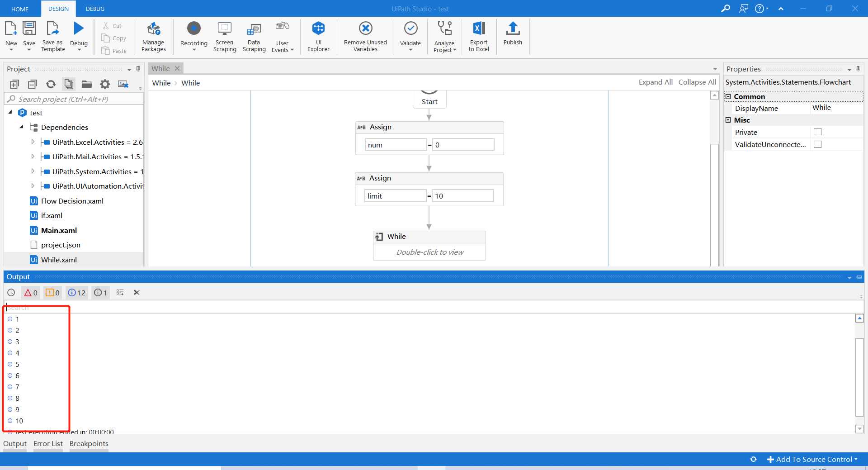Select Main.xaml in project tree
The width and height of the screenshot is (868, 470).
pos(59,230)
